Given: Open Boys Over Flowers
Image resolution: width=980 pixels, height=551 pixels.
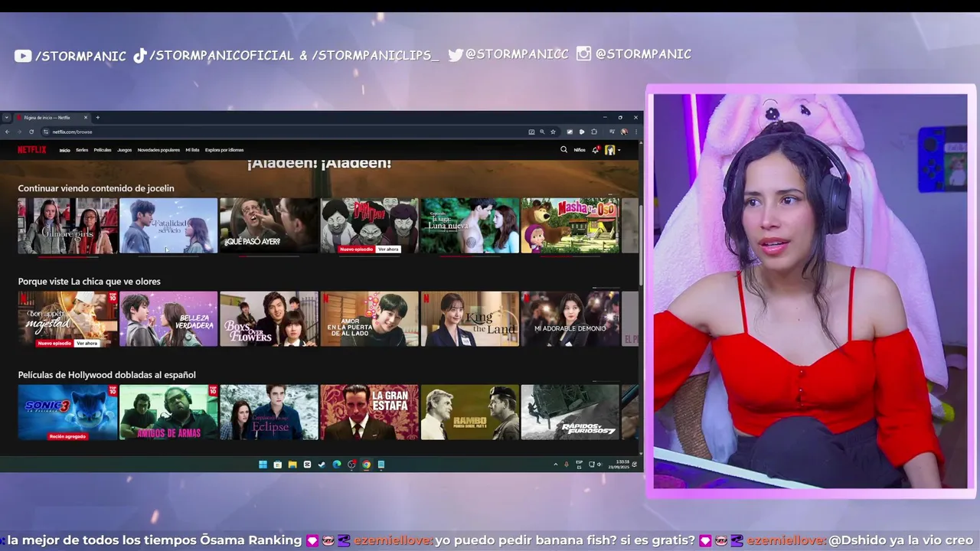Looking at the screenshot, I should (269, 318).
